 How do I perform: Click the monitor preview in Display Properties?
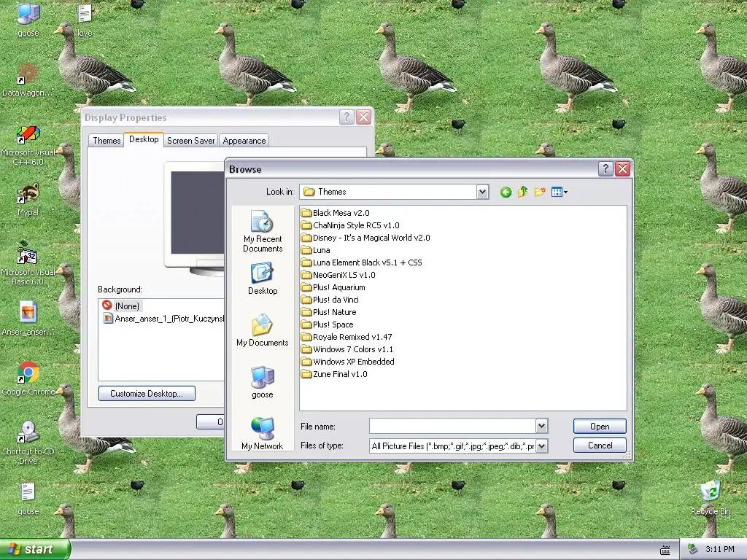point(195,219)
